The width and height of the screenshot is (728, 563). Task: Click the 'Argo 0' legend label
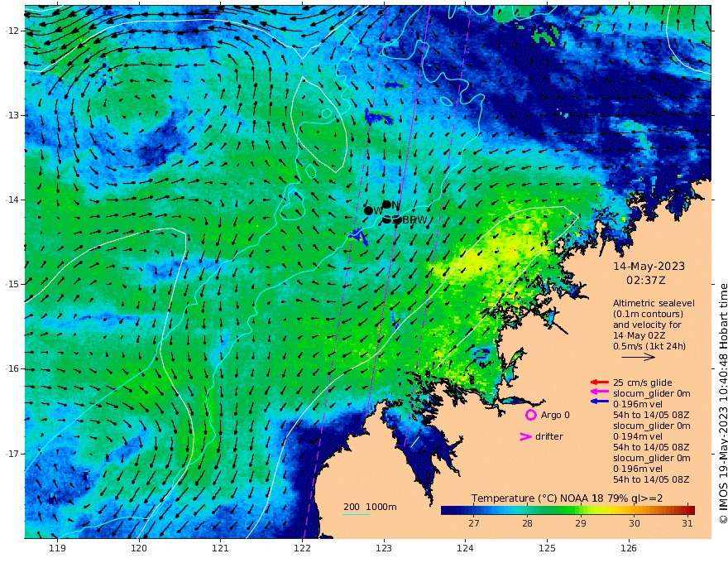[x=555, y=415]
